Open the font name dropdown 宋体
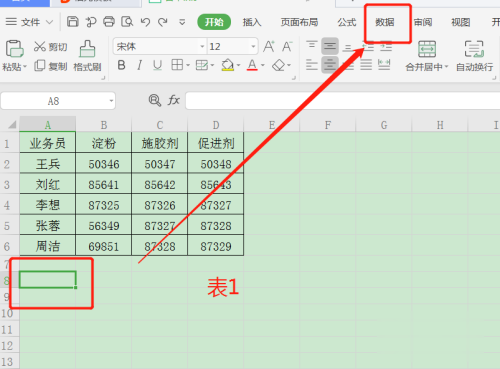Viewport: 500px width, 369px height. tap(202, 46)
